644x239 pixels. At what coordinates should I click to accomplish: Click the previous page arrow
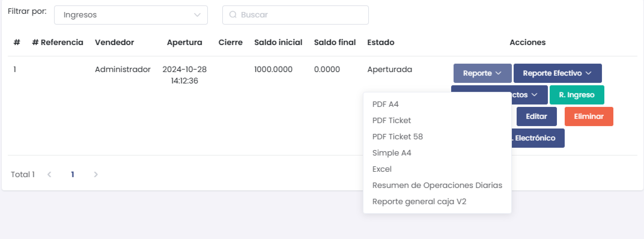pos(49,174)
